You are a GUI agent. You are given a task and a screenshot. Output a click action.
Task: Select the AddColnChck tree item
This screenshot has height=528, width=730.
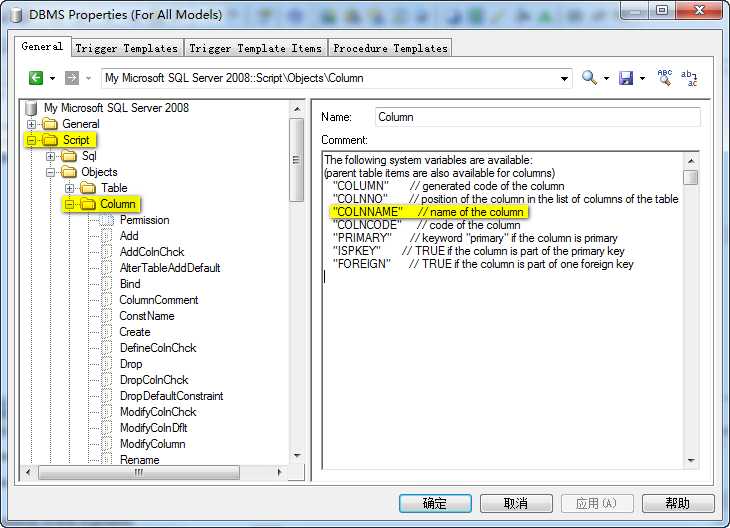[x=152, y=252]
